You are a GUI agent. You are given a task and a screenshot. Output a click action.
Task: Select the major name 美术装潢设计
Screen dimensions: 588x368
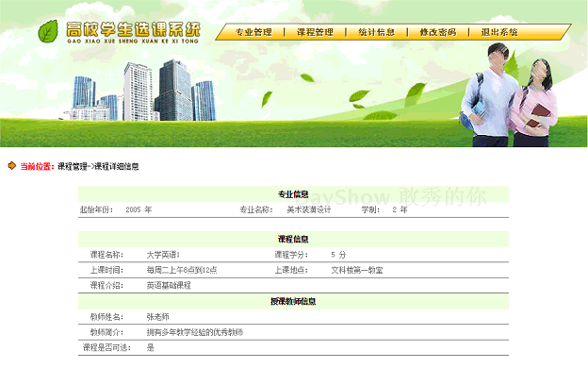(309, 209)
